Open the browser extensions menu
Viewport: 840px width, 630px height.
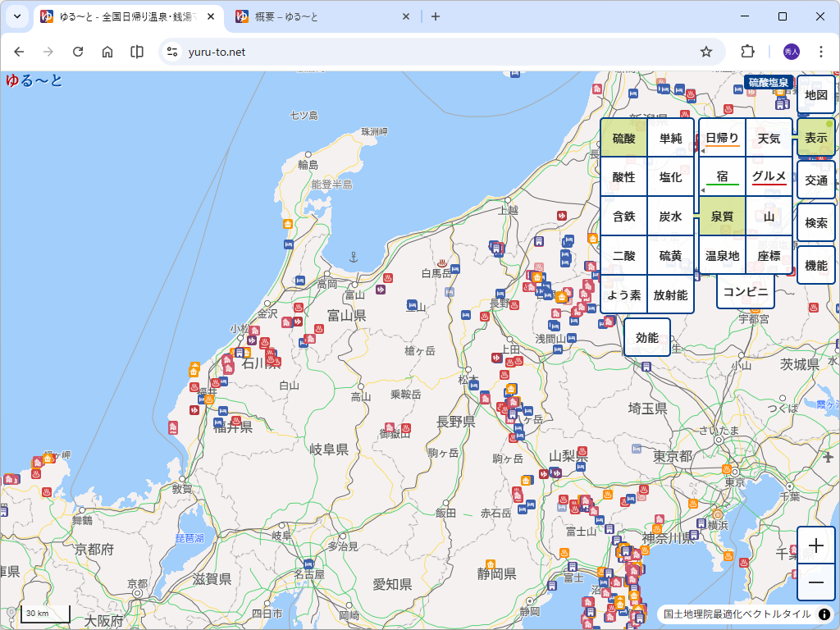[x=747, y=52]
